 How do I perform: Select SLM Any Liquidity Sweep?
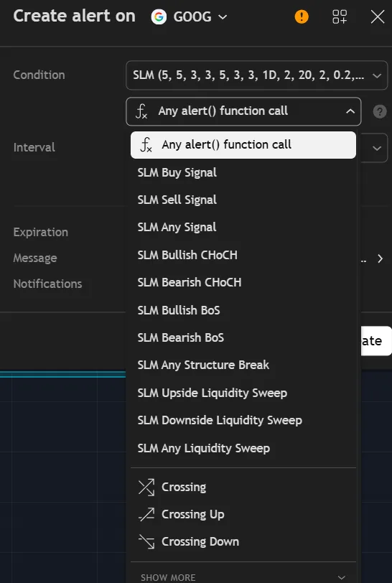coord(243,448)
